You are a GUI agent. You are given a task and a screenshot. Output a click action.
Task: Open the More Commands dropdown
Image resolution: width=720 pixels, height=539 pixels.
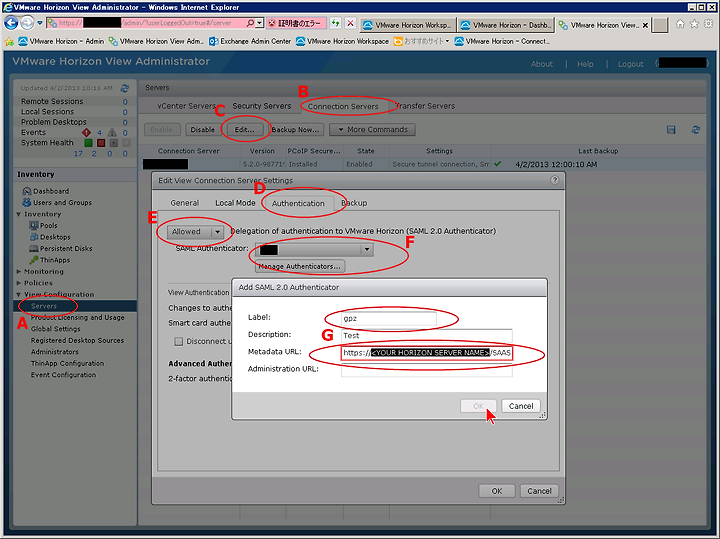[372, 129]
